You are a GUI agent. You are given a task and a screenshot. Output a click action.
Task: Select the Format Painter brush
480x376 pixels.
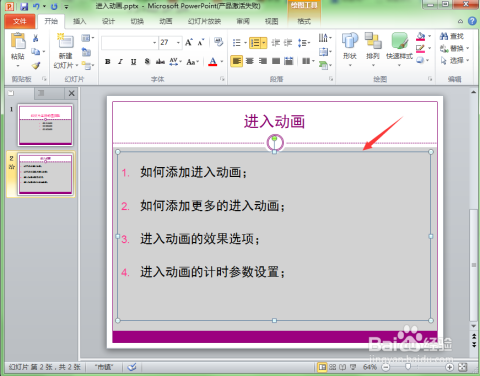coord(36,66)
